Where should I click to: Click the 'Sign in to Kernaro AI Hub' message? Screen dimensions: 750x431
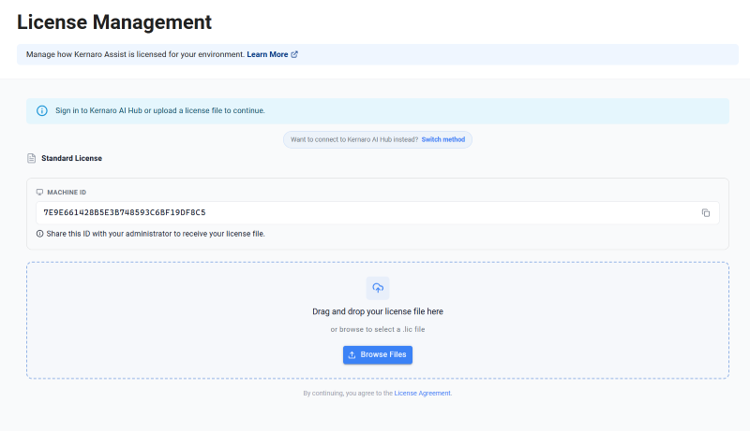[160, 111]
